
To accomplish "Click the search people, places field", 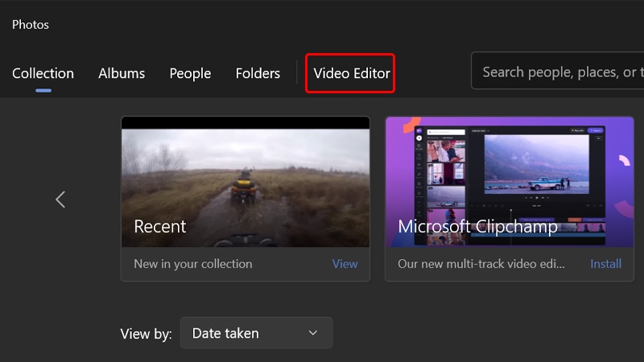I will (558, 71).
